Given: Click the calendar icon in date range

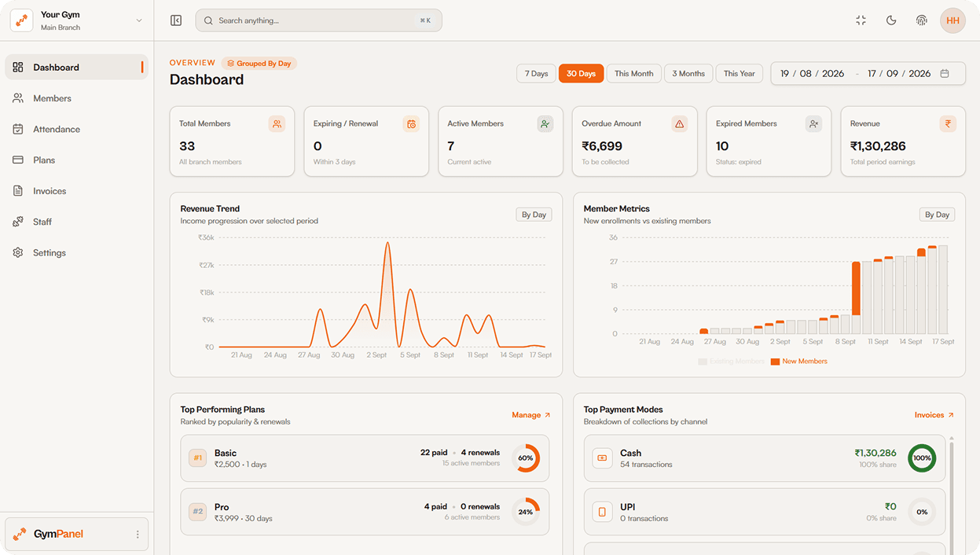Looking at the screenshot, I should [945, 74].
